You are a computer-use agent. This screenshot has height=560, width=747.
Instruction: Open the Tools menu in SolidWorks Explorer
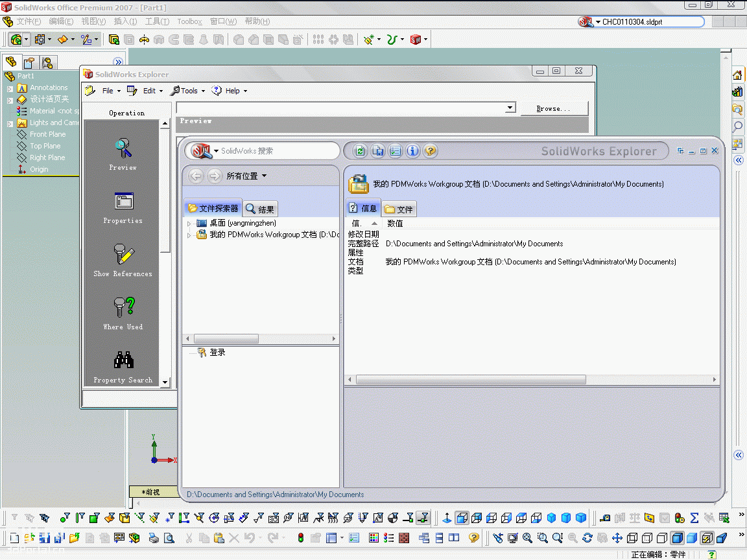point(189,91)
